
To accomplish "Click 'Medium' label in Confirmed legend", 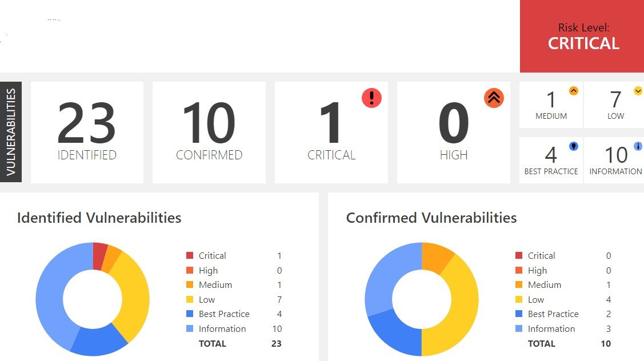I will [544, 284].
